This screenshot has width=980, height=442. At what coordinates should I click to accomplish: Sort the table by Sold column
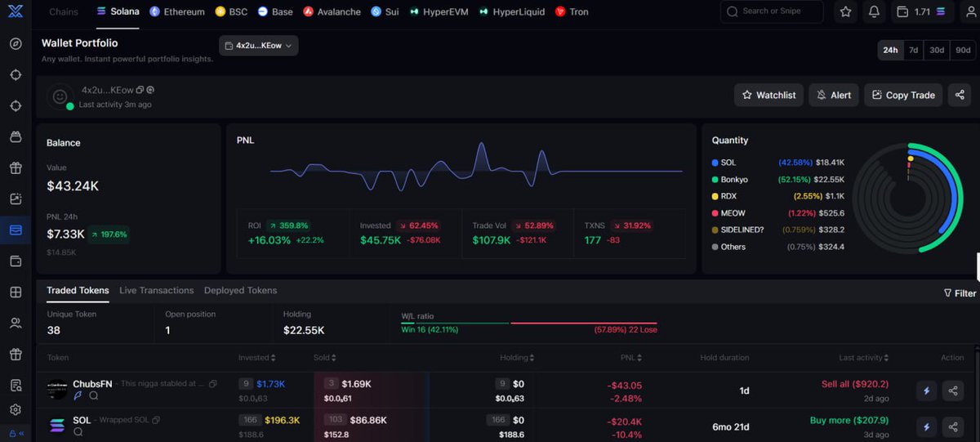pyautogui.click(x=324, y=358)
